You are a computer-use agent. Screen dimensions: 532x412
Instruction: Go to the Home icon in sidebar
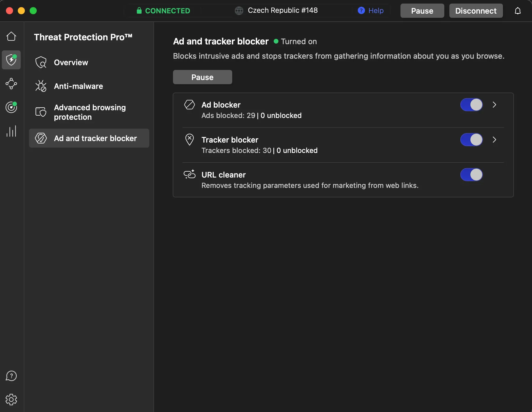point(11,36)
